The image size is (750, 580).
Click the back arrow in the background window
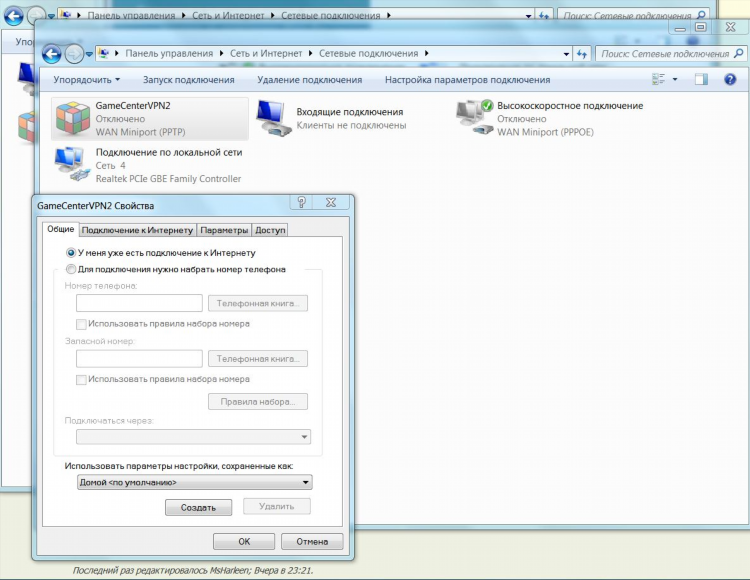(13, 16)
